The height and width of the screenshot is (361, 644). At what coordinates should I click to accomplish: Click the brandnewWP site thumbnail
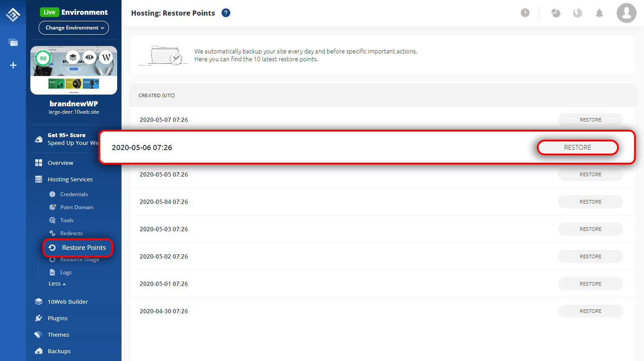[74, 70]
